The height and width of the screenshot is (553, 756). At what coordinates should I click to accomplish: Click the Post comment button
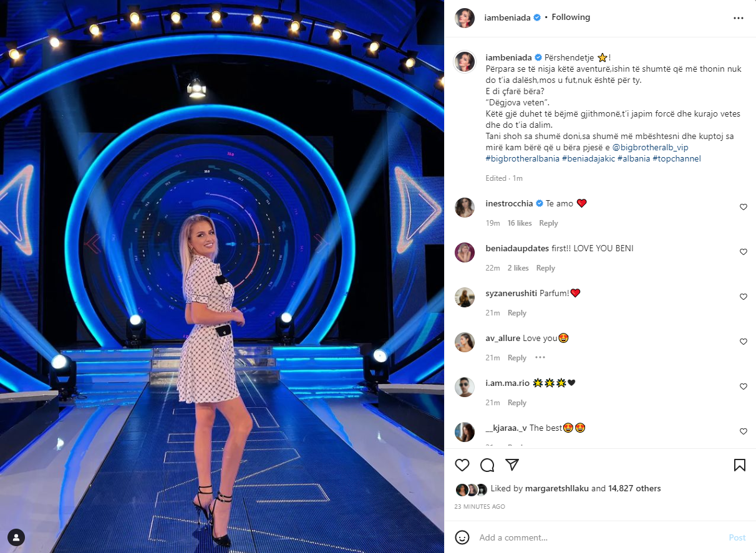point(737,537)
